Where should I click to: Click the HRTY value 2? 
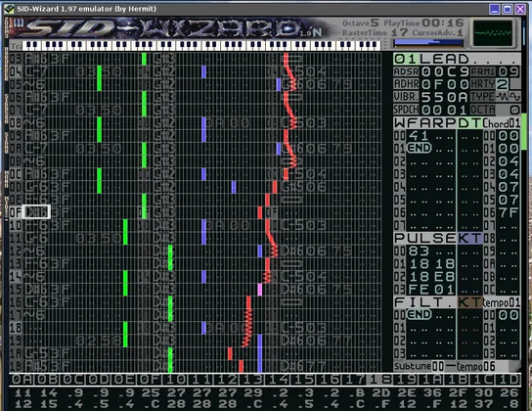tap(503, 84)
